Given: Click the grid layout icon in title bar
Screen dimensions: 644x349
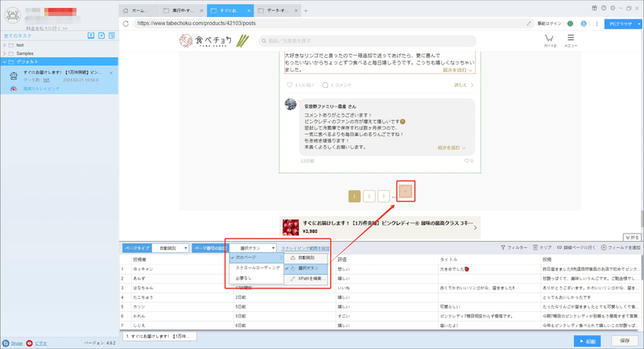Looking at the screenshot, I should pos(594,8).
